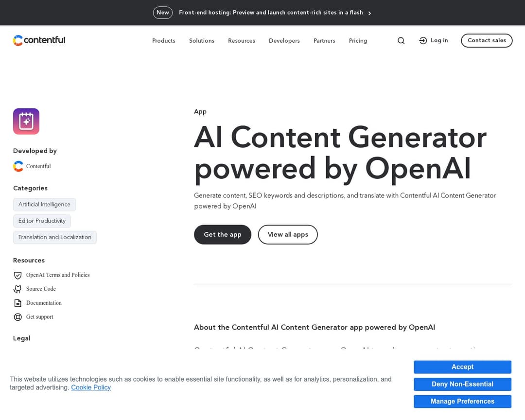Click the Get the app button
Viewport: 525px width, 420px height.
(222, 234)
